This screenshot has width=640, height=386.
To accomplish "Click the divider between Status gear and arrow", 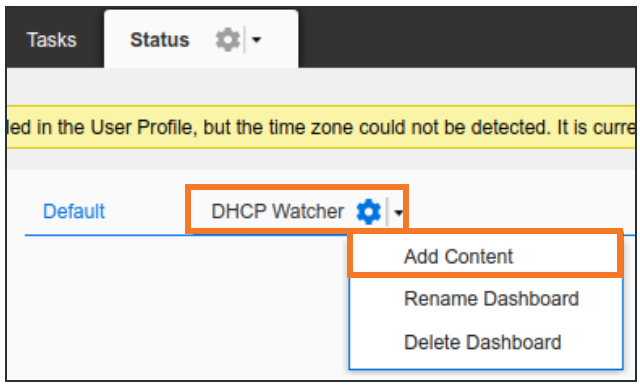I will pyautogui.click(x=245, y=40).
